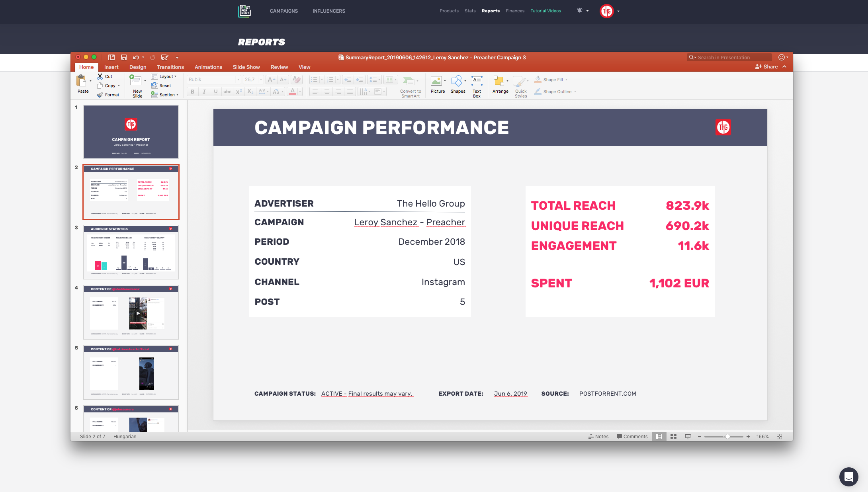
Task: Increase font size with the A-up icon
Action: click(x=272, y=80)
